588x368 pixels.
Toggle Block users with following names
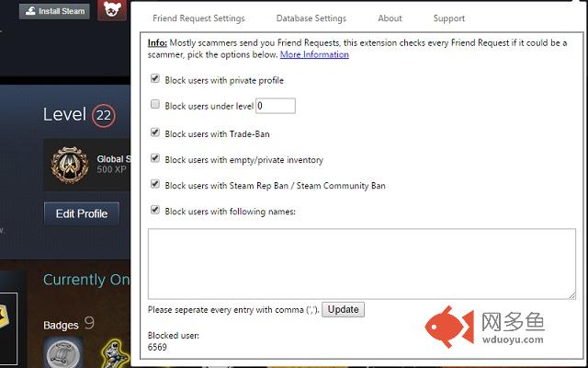point(155,210)
